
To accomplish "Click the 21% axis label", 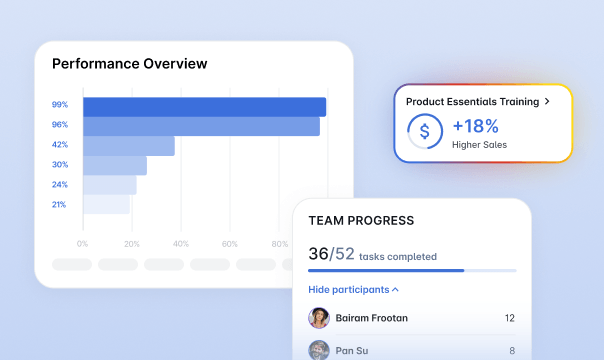I will pyautogui.click(x=59, y=205).
